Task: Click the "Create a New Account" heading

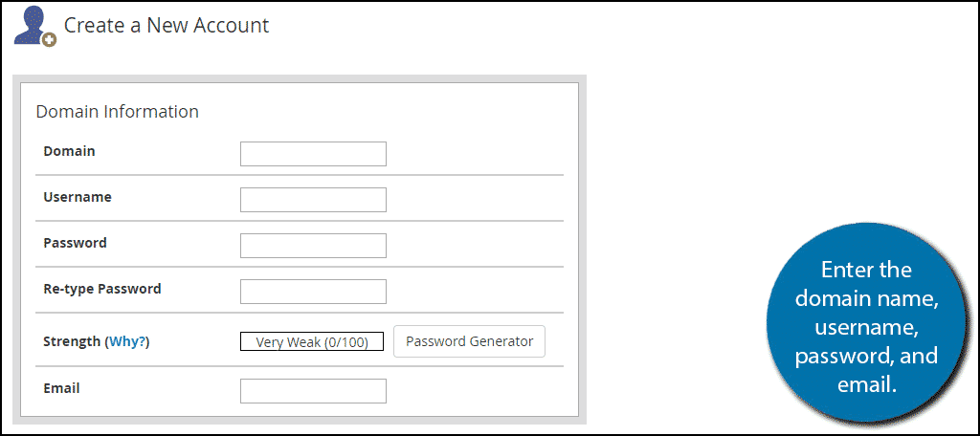Action: (x=167, y=25)
